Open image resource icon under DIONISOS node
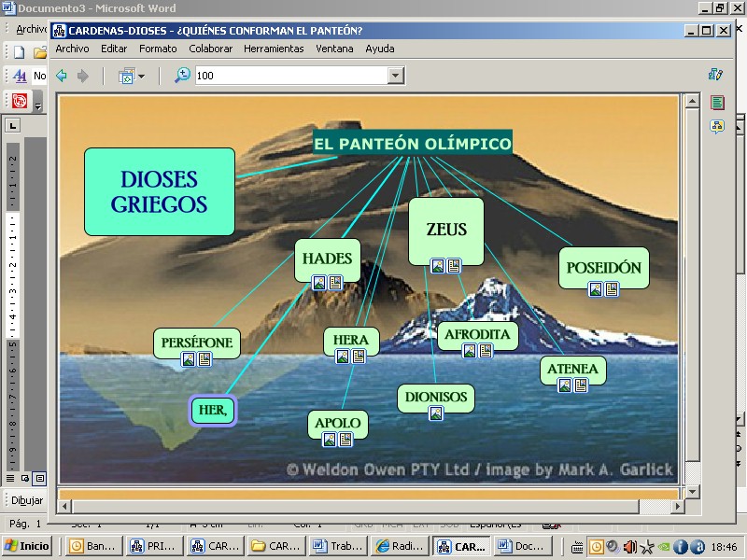747x560 pixels. point(436,413)
